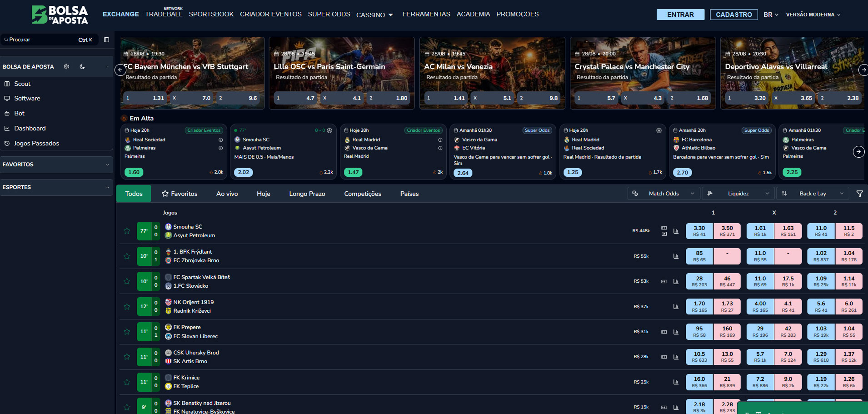Switch to the Competições tab

pos(363,194)
